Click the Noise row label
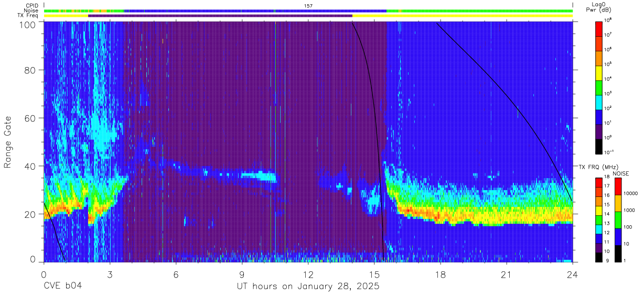The height and width of the screenshot is (297, 644). tap(31, 10)
